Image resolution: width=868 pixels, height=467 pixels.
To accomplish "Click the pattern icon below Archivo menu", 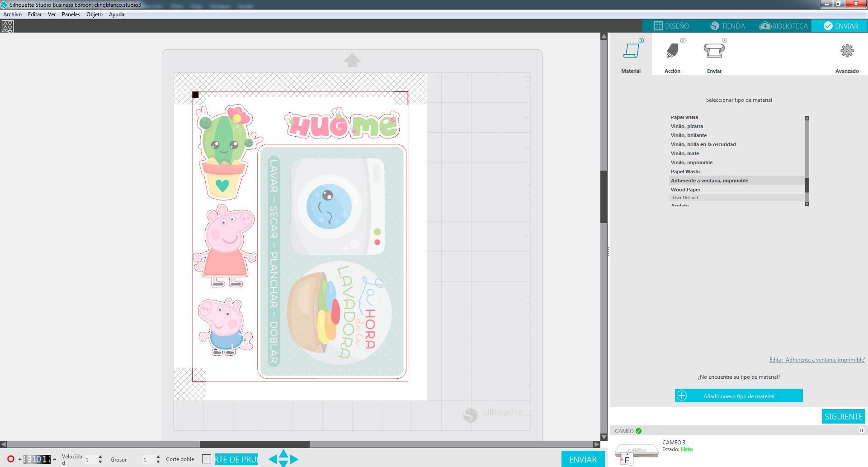I will coord(8,26).
